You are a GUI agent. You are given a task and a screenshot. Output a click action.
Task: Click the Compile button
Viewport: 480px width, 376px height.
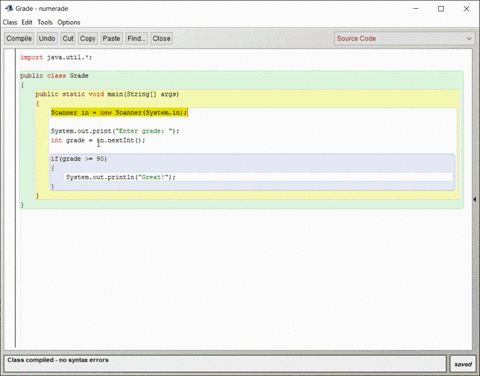pyautogui.click(x=19, y=38)
